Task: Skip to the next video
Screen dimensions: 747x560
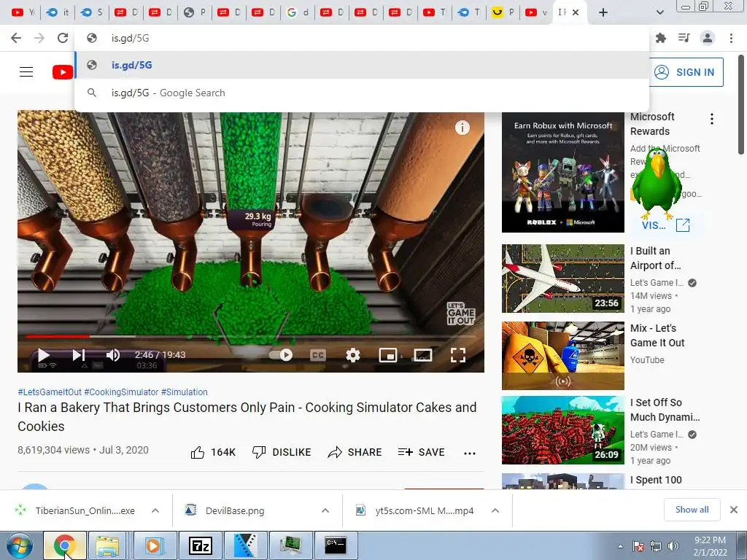Action: 79,355
